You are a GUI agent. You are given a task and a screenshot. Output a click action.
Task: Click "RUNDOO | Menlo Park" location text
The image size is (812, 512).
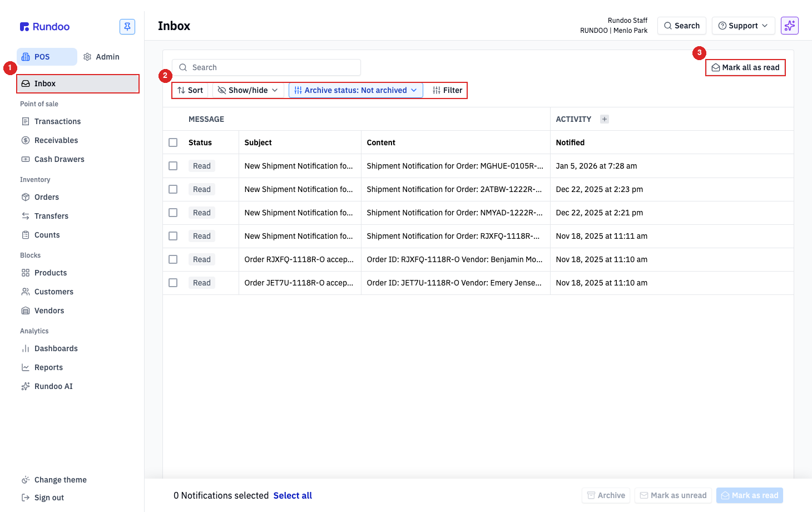[613, 31]
